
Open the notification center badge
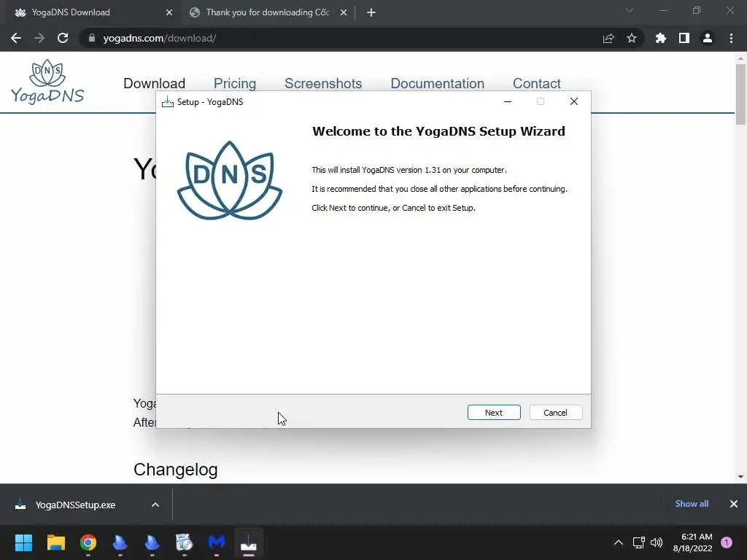[727, 542]
